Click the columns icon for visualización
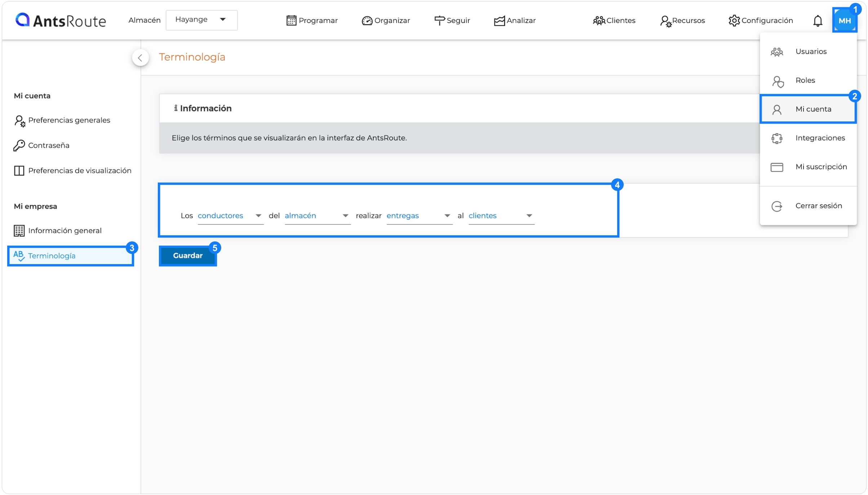 click(x=19, y=171)
